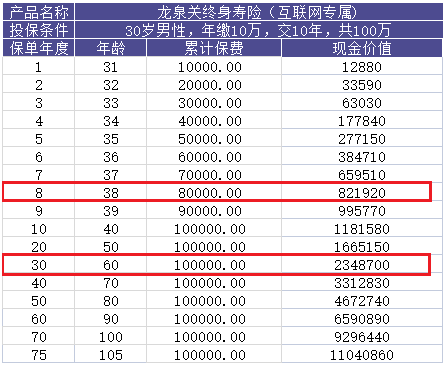
Task: Select policy year cell 2
Action: (x=39, y=85)
